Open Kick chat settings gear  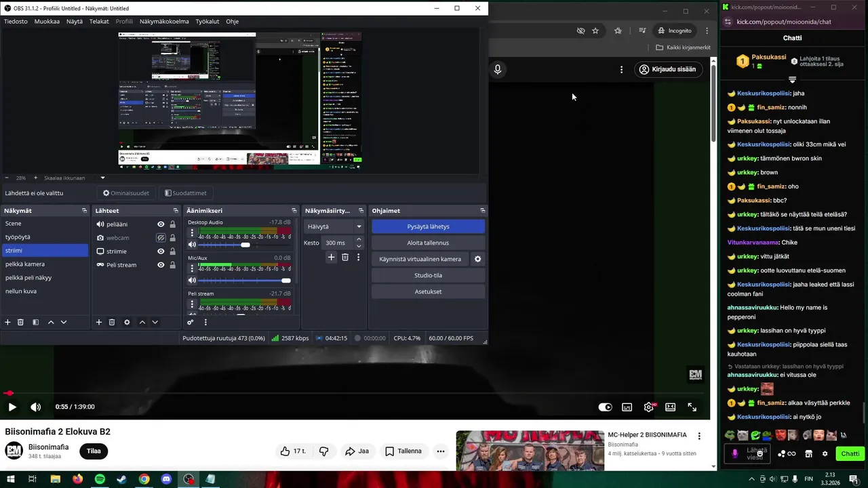(825, 454)
